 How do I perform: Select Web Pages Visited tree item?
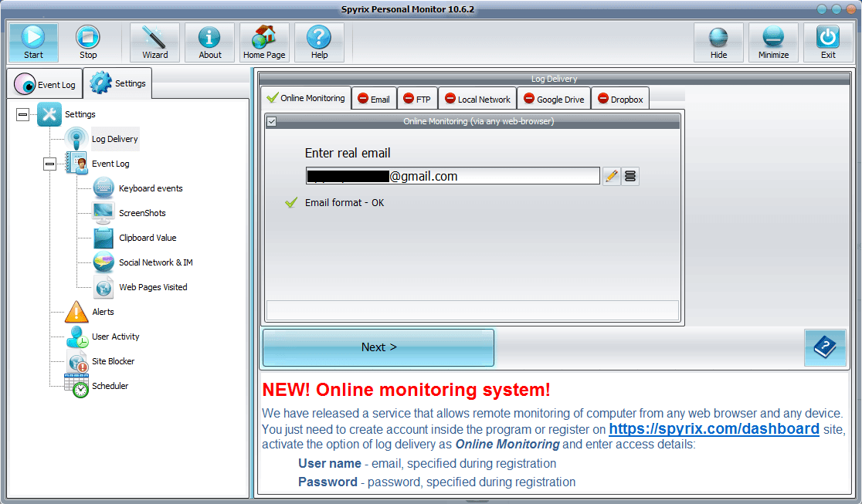153,287
